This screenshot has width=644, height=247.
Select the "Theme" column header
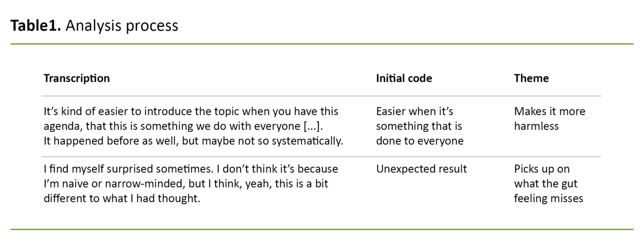click(531, 78)
